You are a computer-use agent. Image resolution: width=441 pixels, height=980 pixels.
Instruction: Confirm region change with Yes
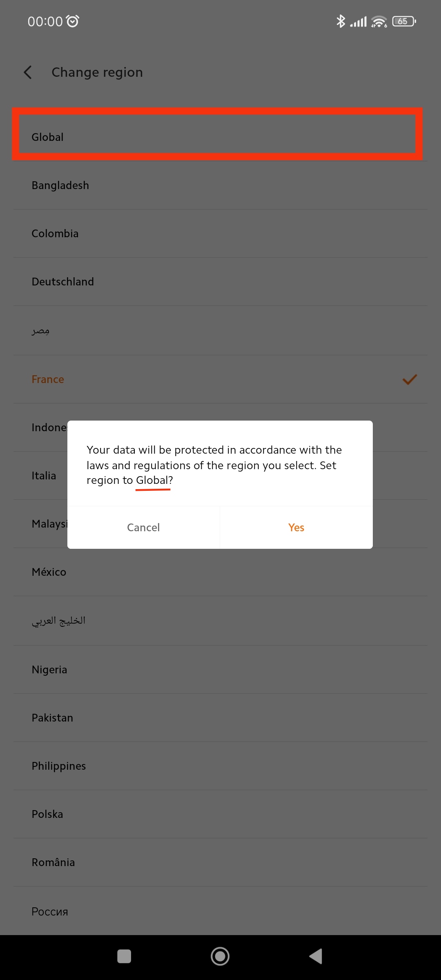pyautogui.click(x=296, y=528)
